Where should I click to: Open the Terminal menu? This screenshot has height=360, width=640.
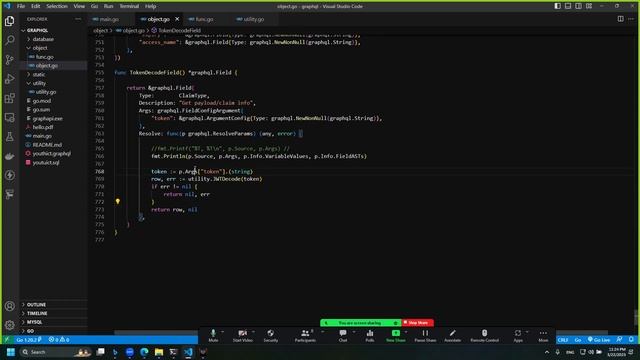129,6
